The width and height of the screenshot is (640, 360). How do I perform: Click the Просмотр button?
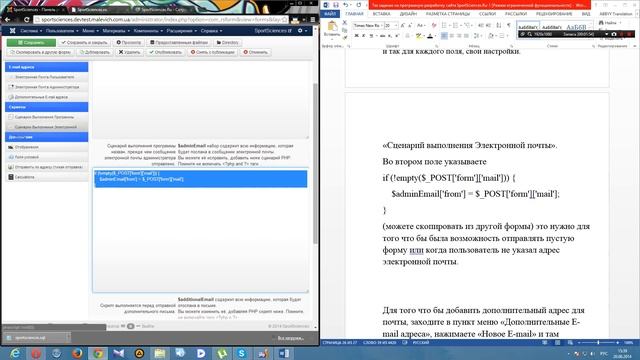coord(129,42)
